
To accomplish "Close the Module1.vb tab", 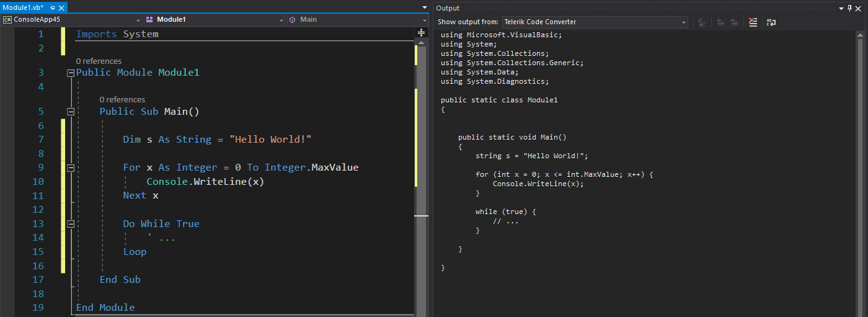I will point(61,7).
